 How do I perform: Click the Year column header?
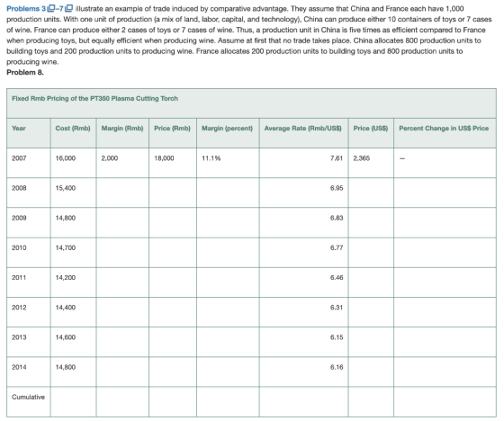click(19, 129)
